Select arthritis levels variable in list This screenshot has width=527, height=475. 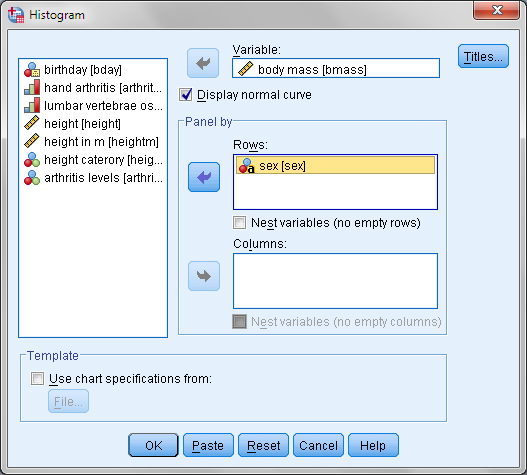93,178
